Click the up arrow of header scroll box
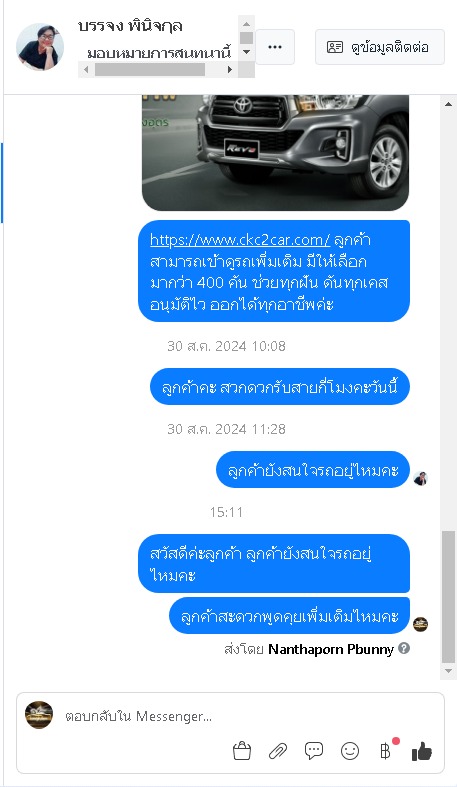Screen dimensions: 457x787 click(246, 24)
